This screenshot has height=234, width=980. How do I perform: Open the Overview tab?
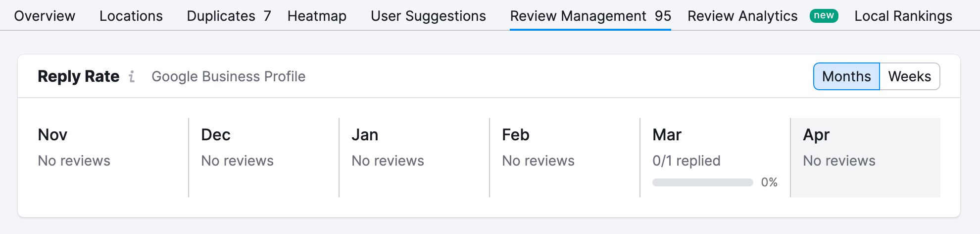[45, 16]
